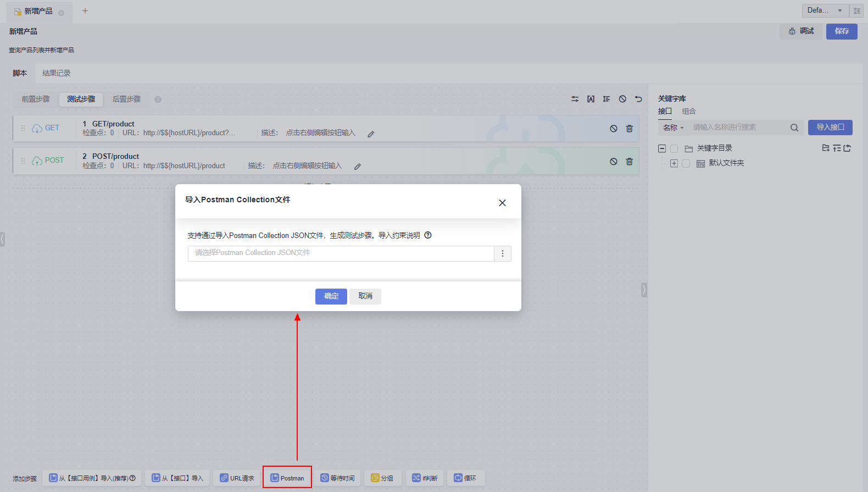Viewport: 868px width, 492px height.
Task: Click the three-dot file browse icon
Action: pyautogui.click(x=502, y=253)
